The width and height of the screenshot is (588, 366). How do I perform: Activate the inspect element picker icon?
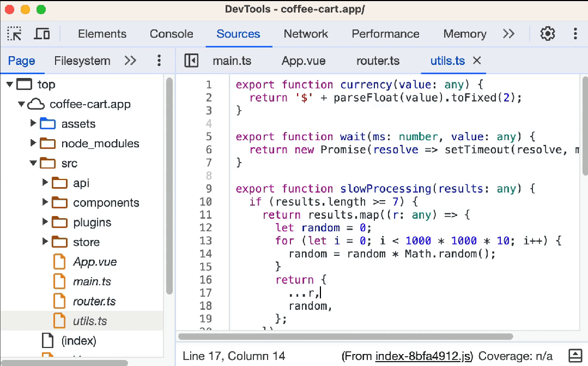point(14,34)
